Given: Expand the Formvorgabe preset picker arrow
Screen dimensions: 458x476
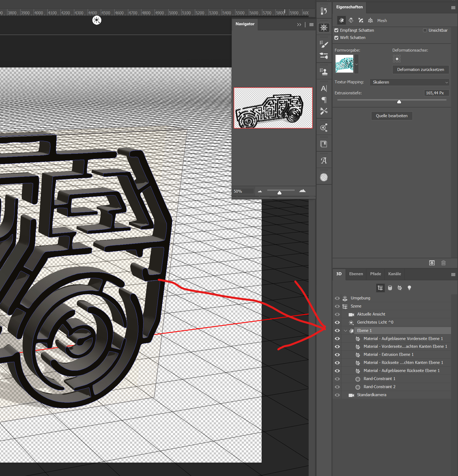Looking at the screenshot, I should click(x=356, y=64).
